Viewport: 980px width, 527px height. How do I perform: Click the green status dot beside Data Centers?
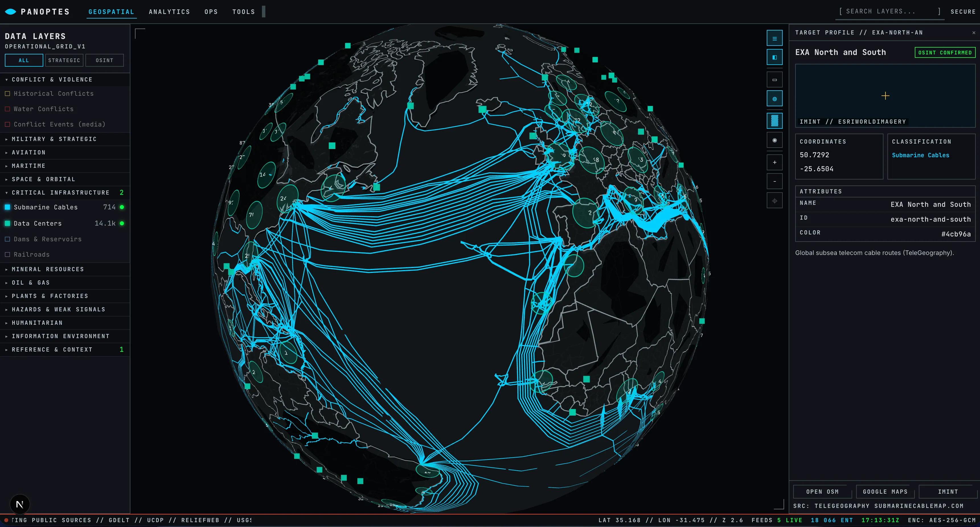(x=122, y=223)
